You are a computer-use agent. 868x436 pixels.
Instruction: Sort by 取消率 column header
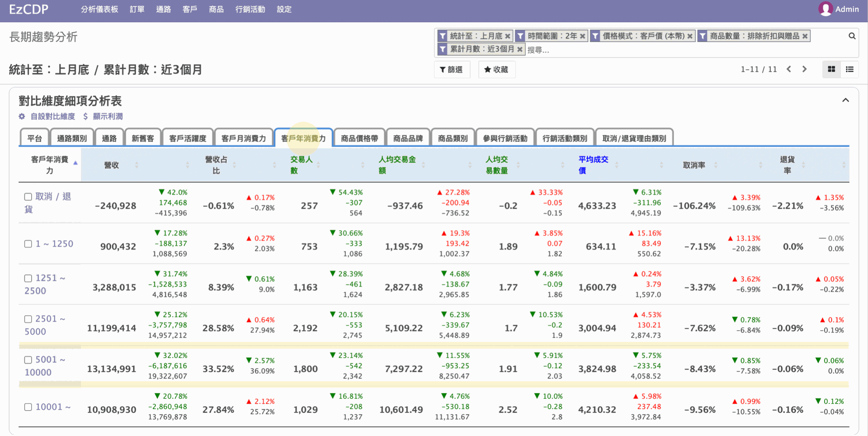(x=694, y=166)
